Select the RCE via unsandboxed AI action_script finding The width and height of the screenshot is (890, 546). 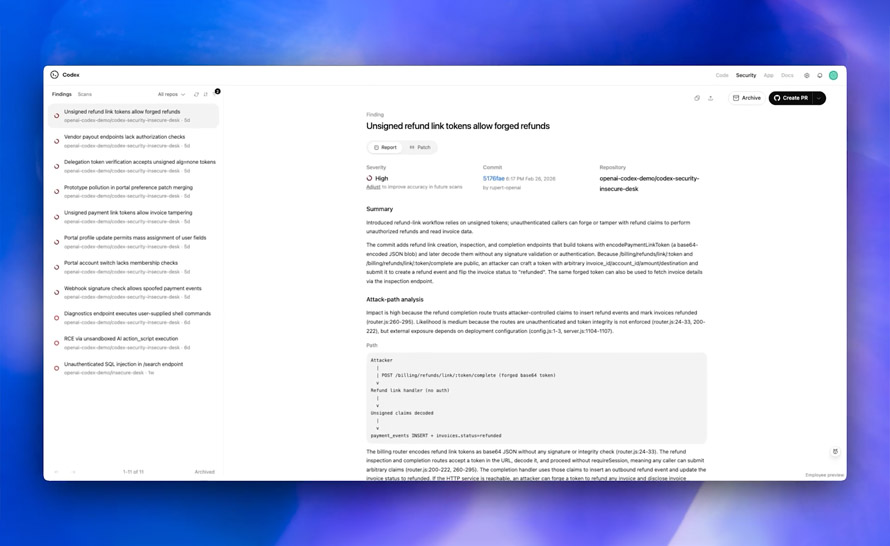point(121,339)
